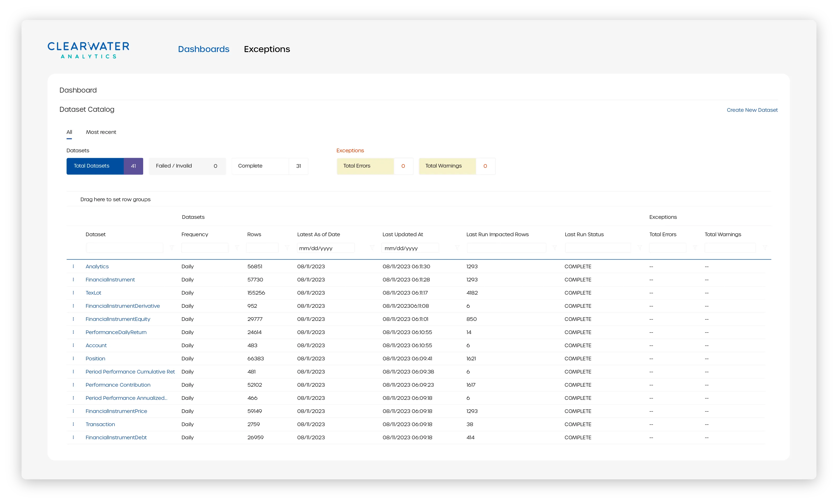838x504 pixels.
Task: Click the filter funnel on Dataset column
Action: 172,248
